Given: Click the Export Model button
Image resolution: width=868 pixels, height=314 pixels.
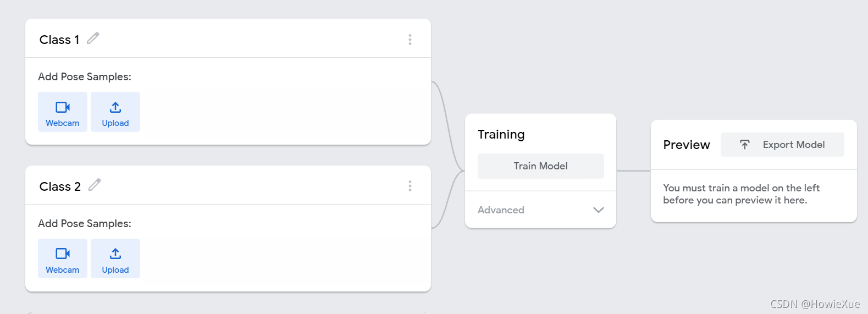Looking at the screenshot, I should pos(782,145).
